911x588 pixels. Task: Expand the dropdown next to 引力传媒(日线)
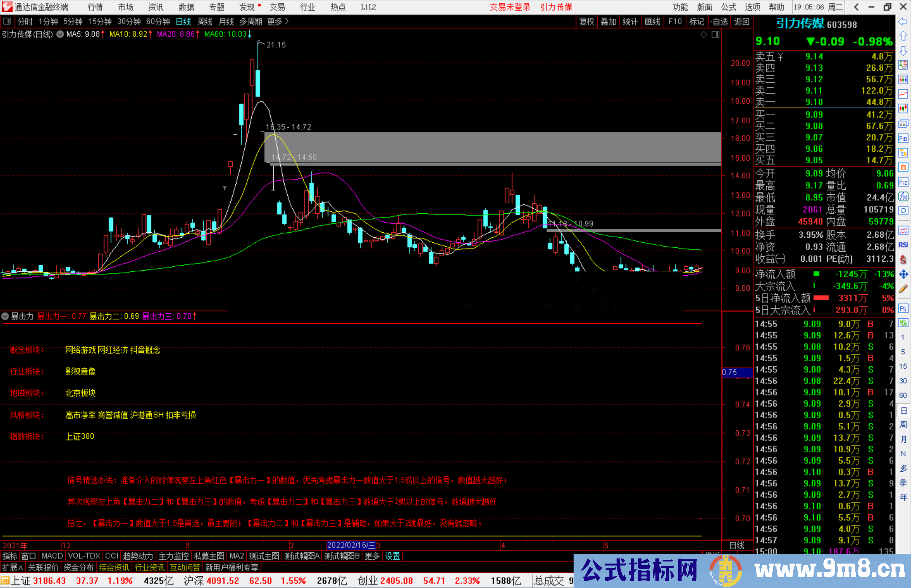60,34
